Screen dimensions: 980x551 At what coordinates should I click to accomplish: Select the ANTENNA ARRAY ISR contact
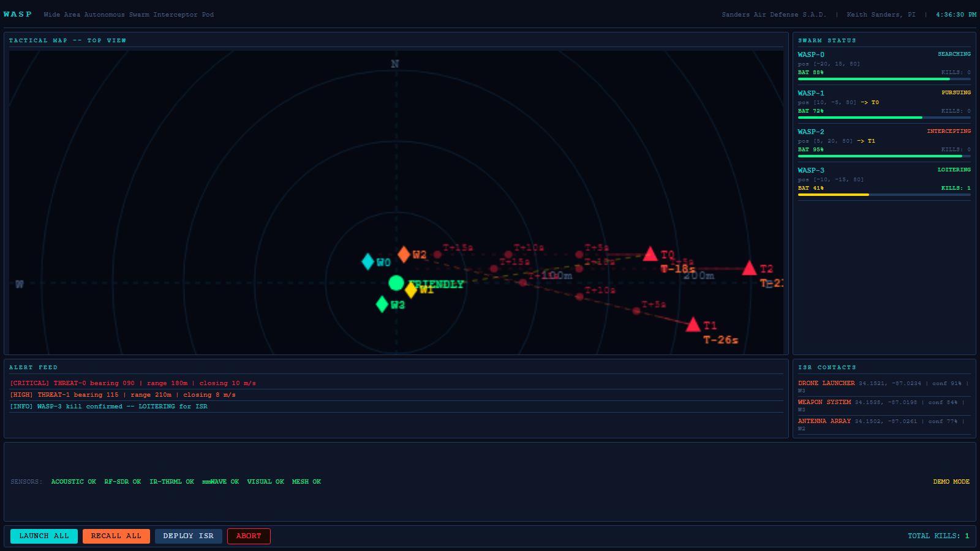[884, 425]
